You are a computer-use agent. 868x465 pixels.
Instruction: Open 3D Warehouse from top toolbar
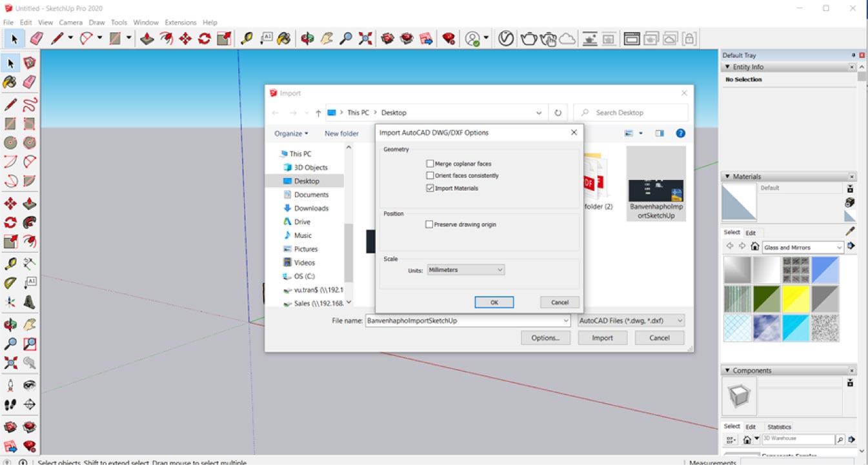tap(387, 39)
